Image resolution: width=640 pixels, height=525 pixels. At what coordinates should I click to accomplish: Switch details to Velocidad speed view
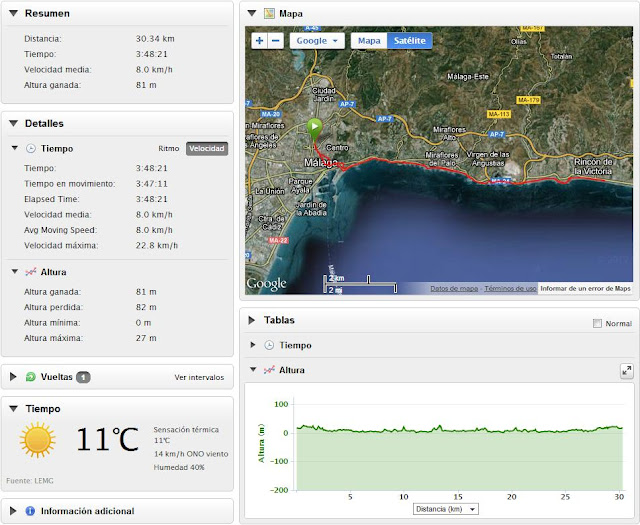(207, 149)
